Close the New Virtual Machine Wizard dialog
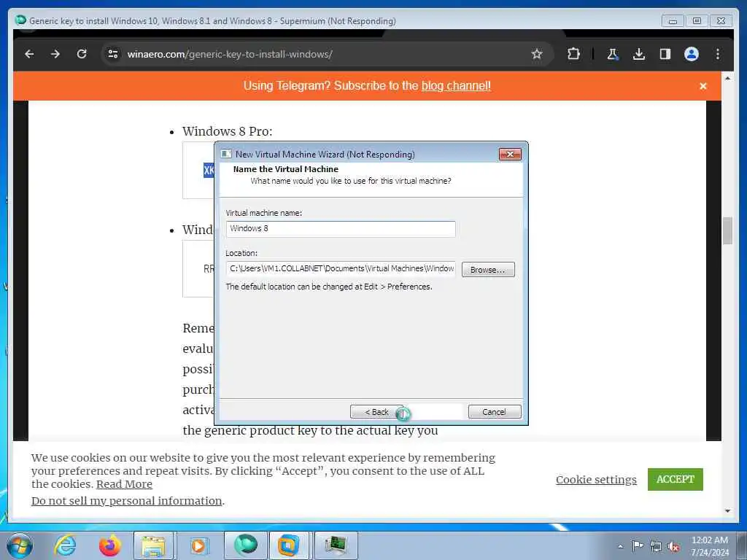The image size is (747, 560). (x=510, y=154)
